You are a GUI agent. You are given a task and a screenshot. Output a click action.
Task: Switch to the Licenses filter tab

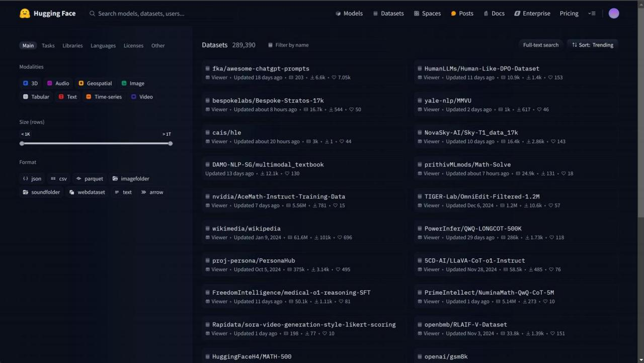pos(133,45)
